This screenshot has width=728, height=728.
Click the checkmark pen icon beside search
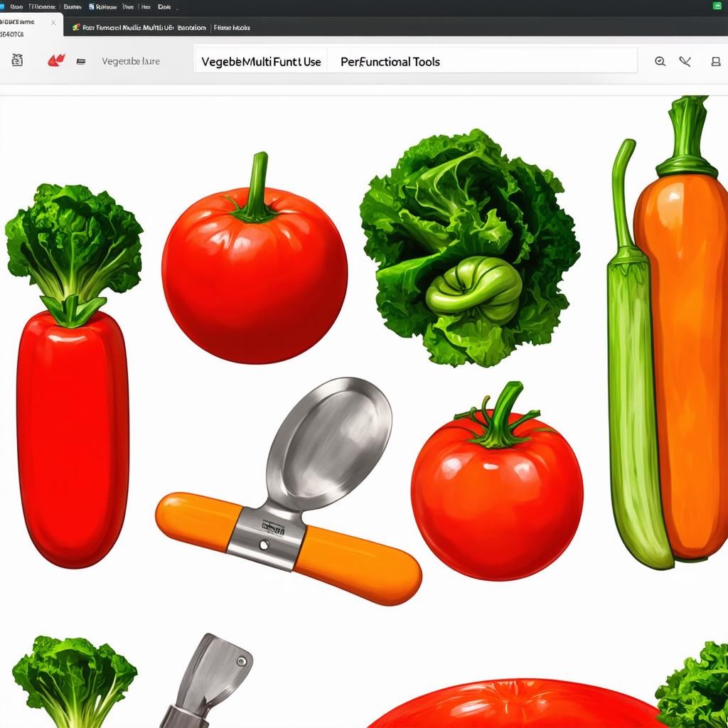pos(685,62)
